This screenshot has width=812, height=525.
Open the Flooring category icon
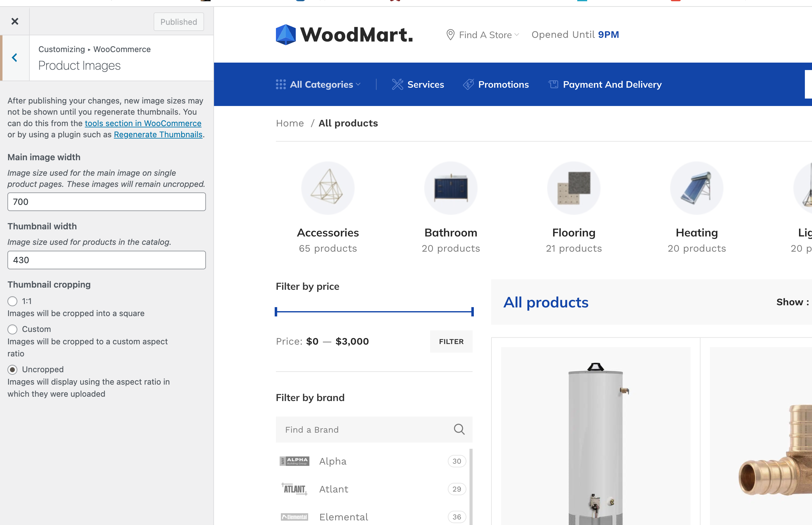pos(574,188)
